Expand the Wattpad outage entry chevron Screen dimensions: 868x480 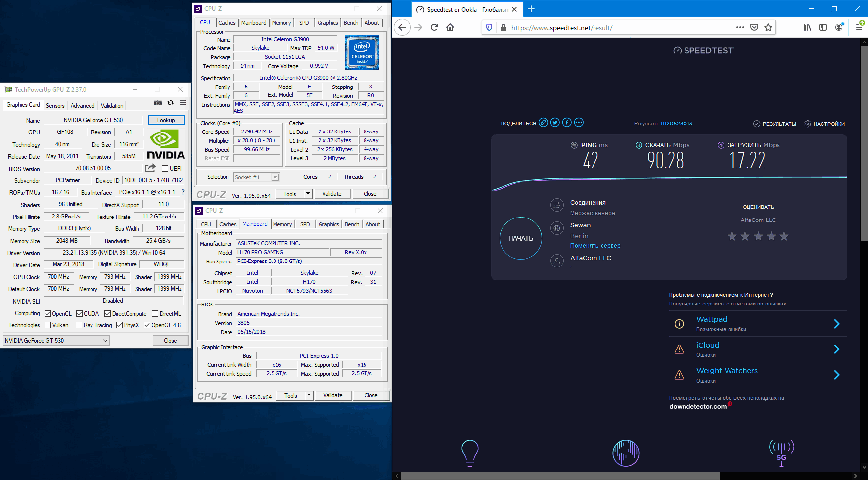837,324
